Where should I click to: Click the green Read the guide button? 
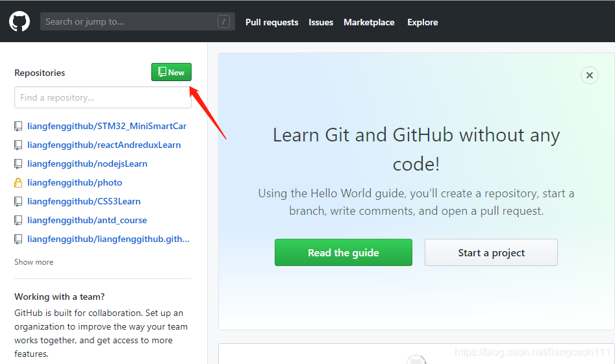343,252
